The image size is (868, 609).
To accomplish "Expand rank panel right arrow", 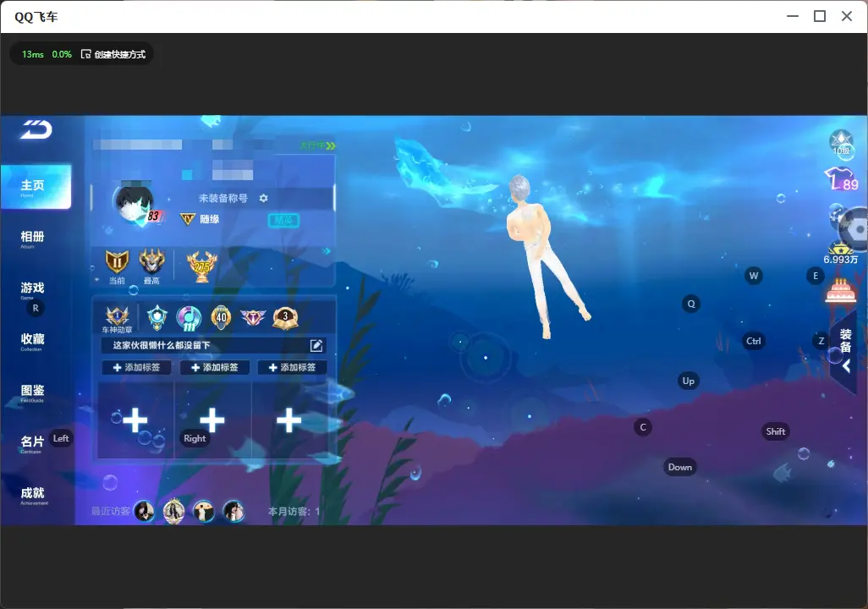I will [327, 251].
